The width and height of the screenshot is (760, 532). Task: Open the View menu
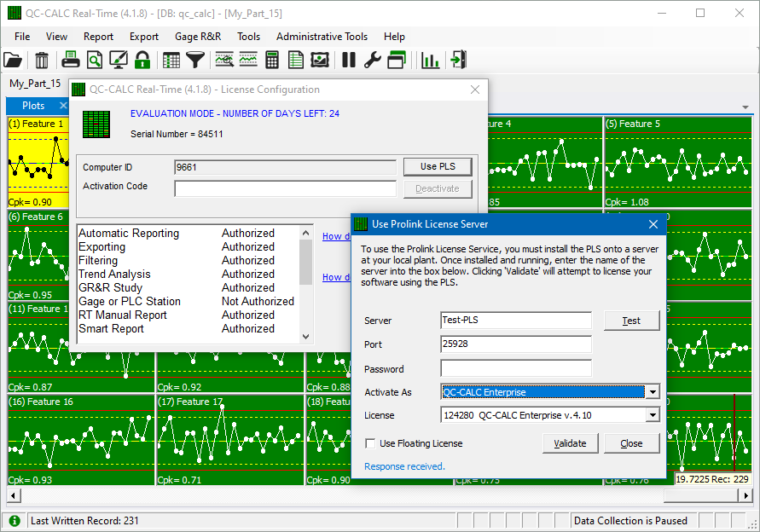56,37
